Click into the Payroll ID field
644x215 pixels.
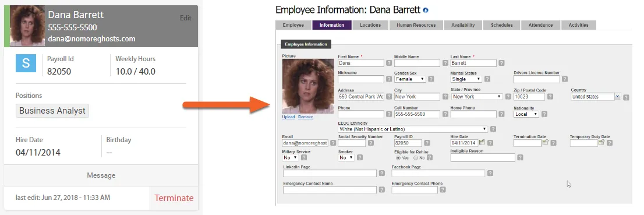[x=408, y=143]
